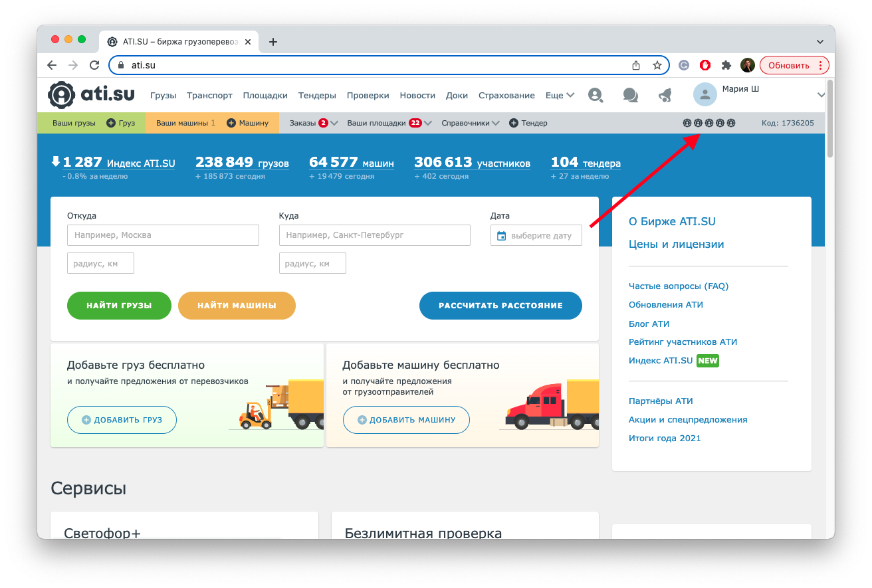Open the Грузы menu item
Viewport: 872px width, 588px height.
163,96
